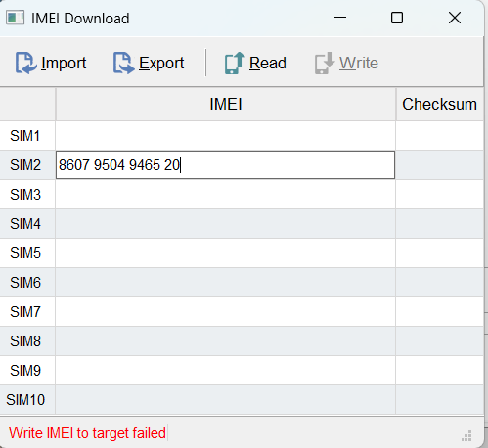This screenshot has height=448, width=488.
Task: Click the Write label text
Action: click(x=359, y=63)
